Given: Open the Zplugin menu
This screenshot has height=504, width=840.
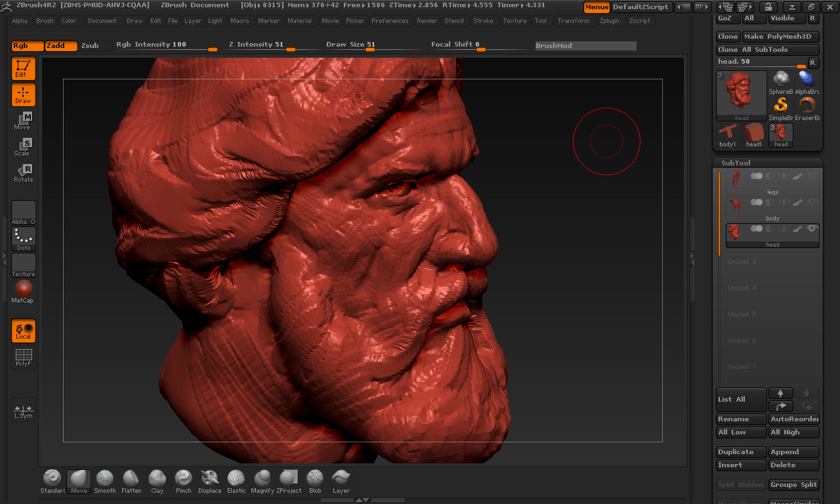Looking at the screenshot, I should tap(609, 21).
